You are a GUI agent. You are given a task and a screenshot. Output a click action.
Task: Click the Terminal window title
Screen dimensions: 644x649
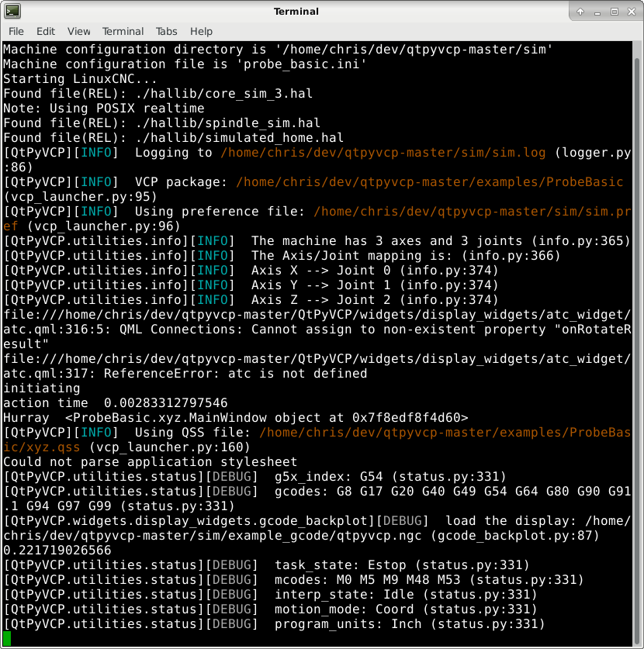[296, 12]
